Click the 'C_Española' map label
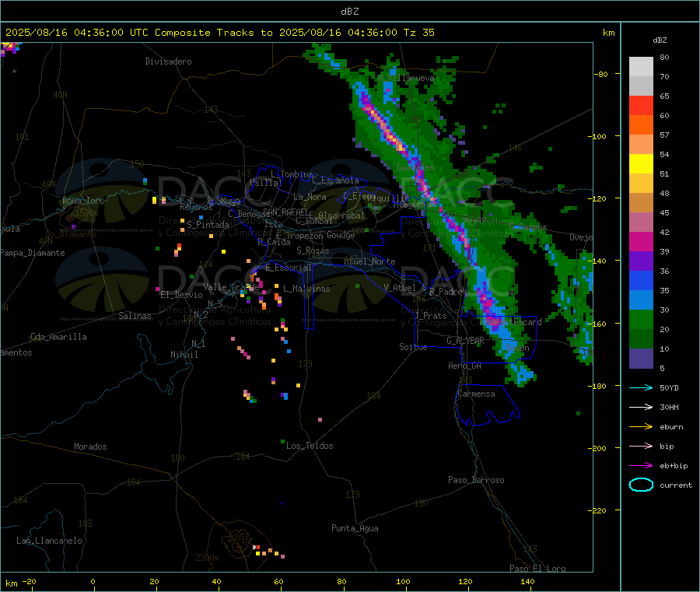Screen dimensions: 700x592 pos(335,180)
